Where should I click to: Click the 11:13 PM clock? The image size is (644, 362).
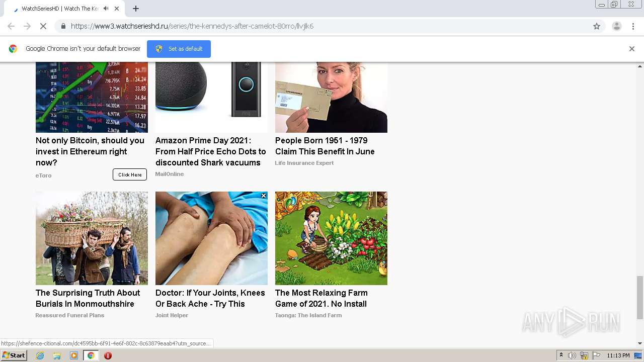point(618,355)
